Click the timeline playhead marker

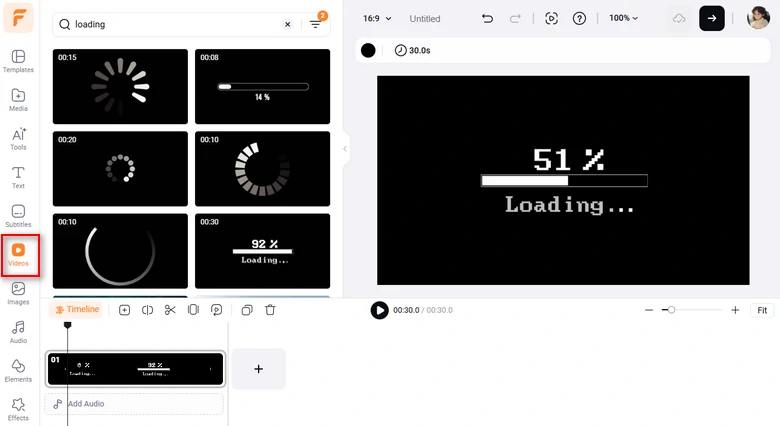(x=68, y=325)
